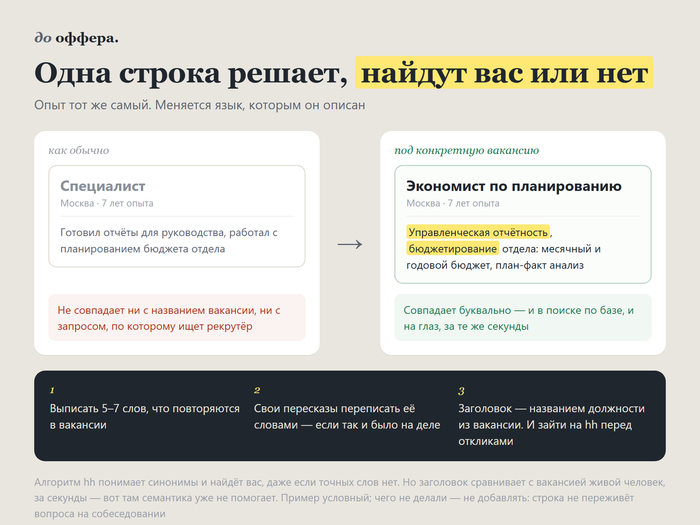This screenshot has width=700, height=525.
Task: Click step number 1 marker
Action: (x=52, y=391)
